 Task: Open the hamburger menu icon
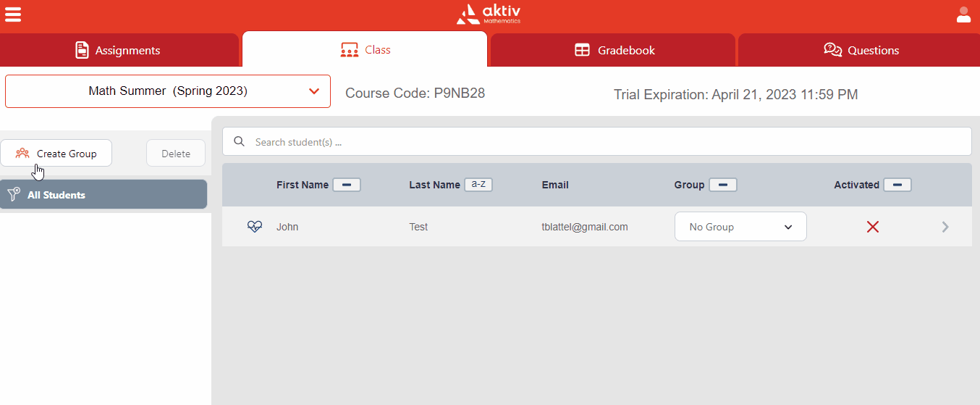(13, 14)
